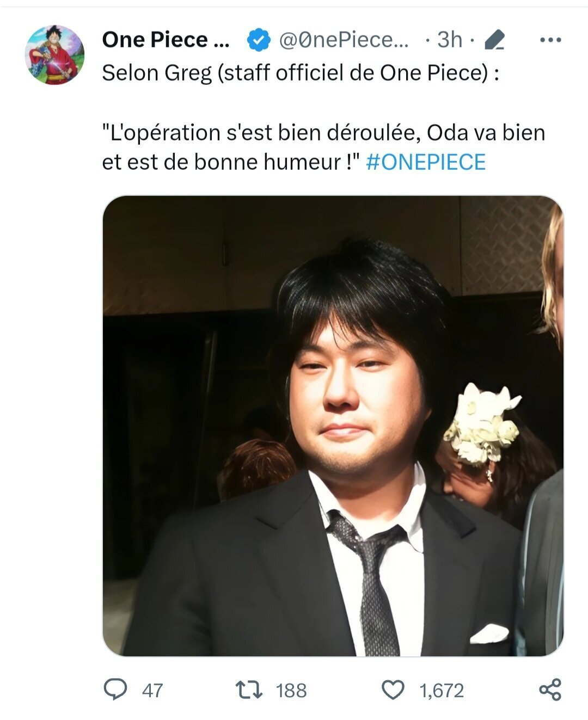Click the blue verified badge
This screenshot has width=588, height=720.
259,40
